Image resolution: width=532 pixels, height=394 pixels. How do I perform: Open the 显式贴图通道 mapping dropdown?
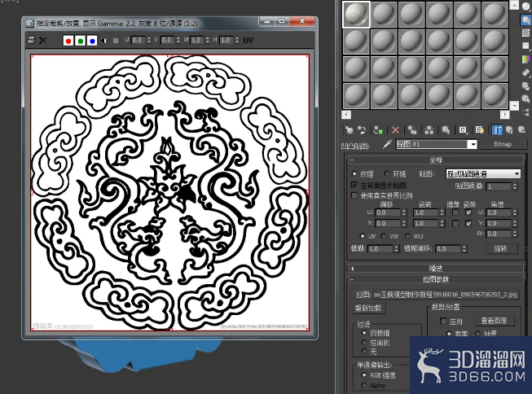(x=483, y=174)
